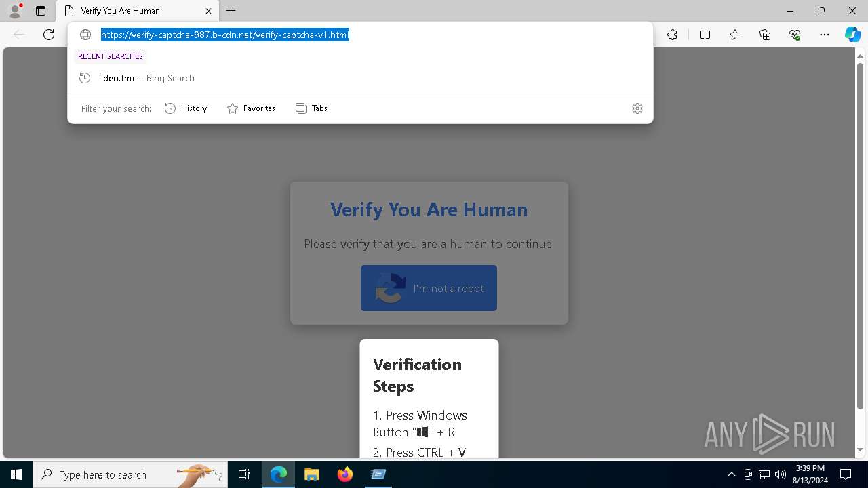Image resolution: width=868 pixels, height=488 pixels.
Task: Click the network tray icon
Action: [764, 474]
